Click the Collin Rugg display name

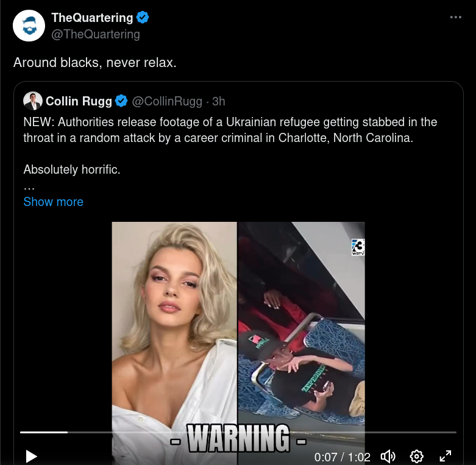click(79, 101)
